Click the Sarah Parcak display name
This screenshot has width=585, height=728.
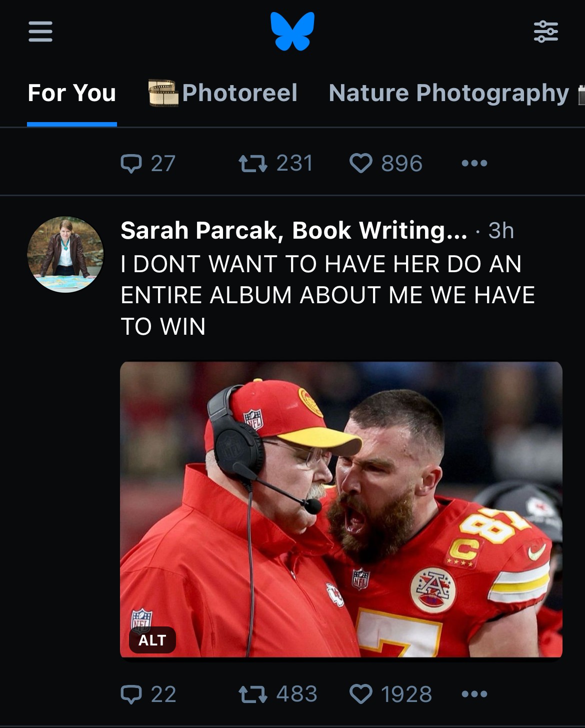293,231
